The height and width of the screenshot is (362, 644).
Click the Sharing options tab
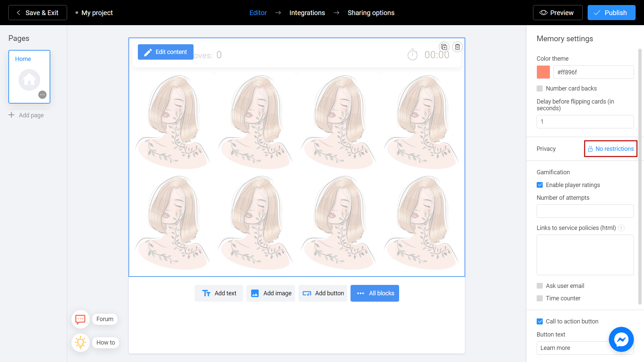pos(371,12)
